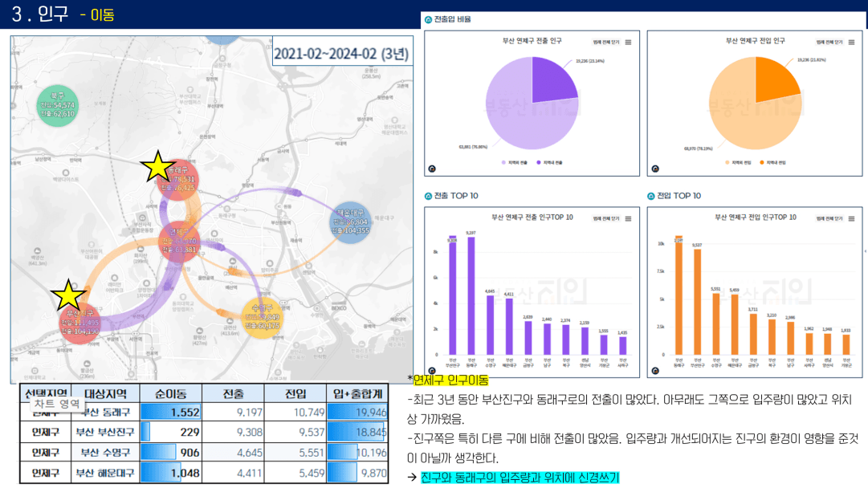
Task: Click the round icon beside the 전출 TOP 10 heading
Action: (x=428, y=196)
